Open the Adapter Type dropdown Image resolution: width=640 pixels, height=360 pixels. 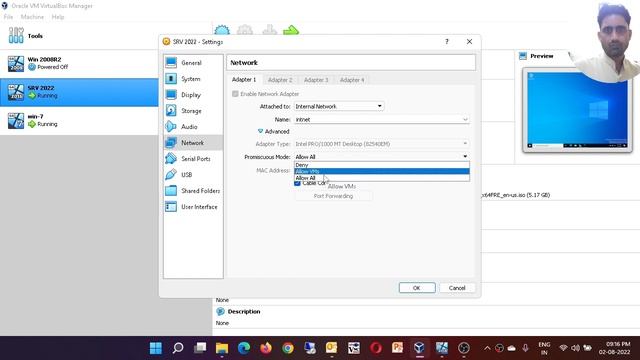(381, 144)
